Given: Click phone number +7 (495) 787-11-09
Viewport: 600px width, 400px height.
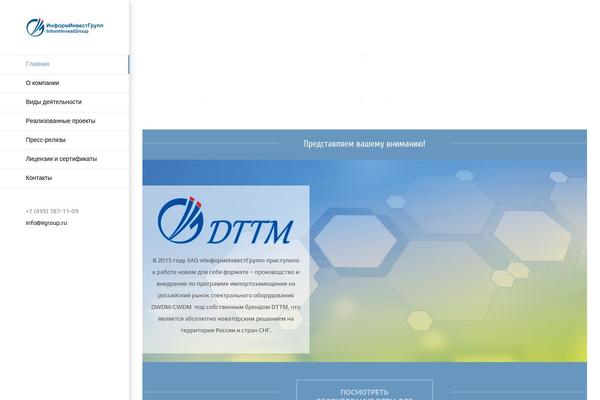Looking at the screenshot, I should 52,211.
